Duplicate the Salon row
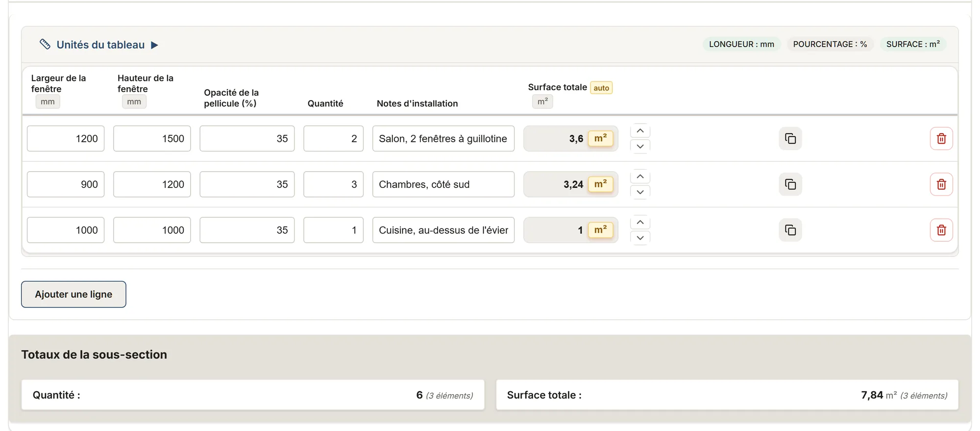This screenshot has width=980, height=431. pos(790,139)
